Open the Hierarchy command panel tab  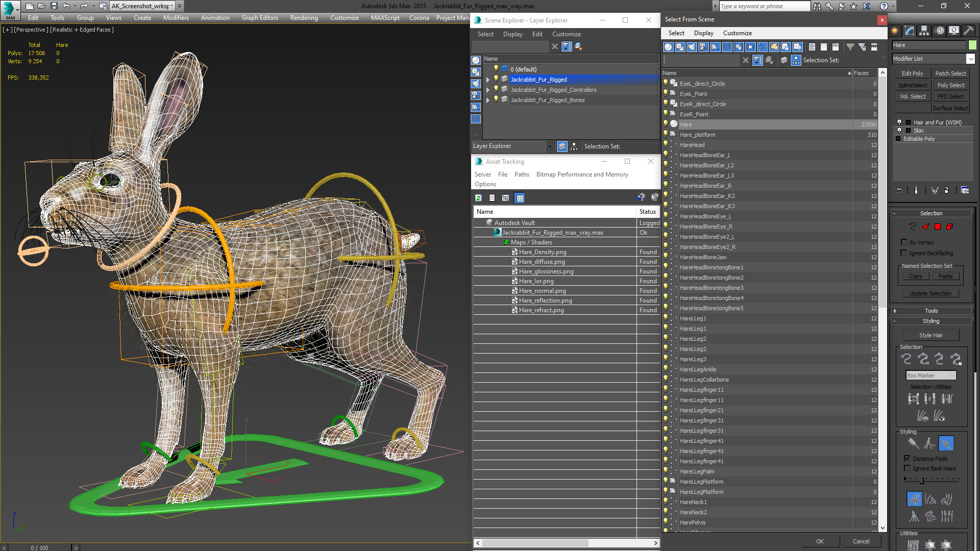point(924,31)
